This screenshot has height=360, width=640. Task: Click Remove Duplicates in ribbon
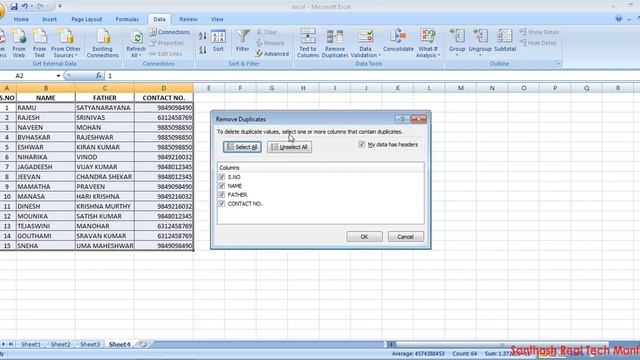[x=335, y=43]
